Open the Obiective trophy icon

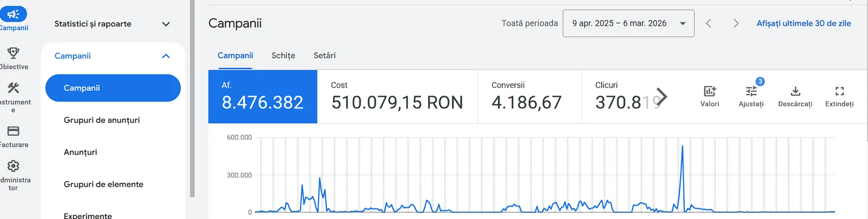(x=14, y=53)
